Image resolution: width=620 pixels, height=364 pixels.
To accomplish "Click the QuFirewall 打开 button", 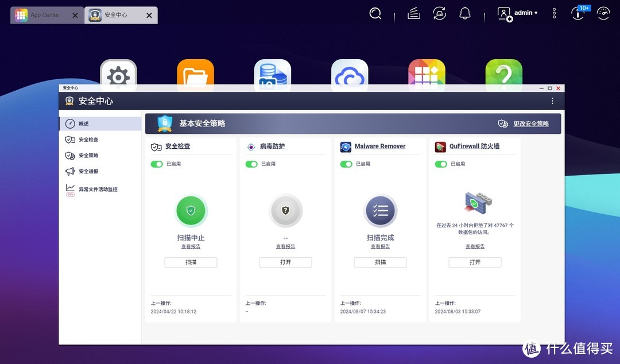I will pyautogui.click(x=475, y=262).
